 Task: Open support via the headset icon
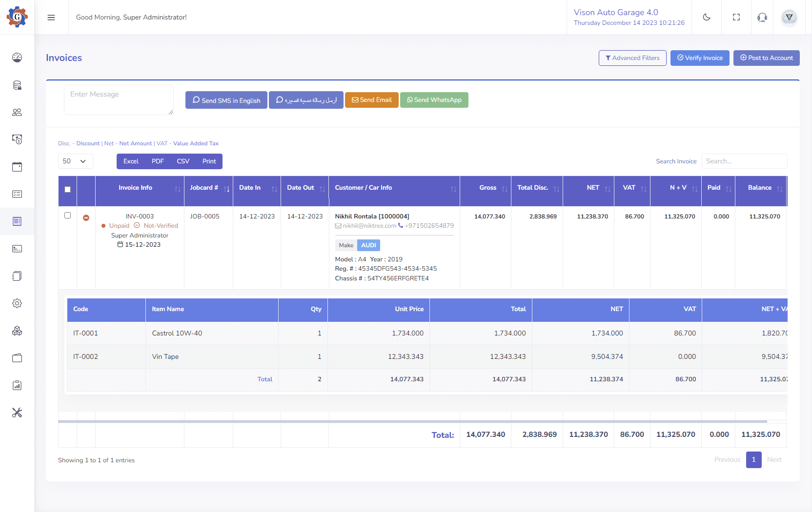click(762, 17)
